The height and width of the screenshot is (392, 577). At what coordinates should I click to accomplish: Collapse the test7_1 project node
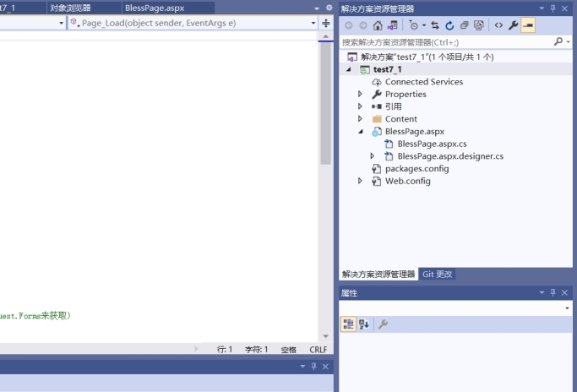[349, 69]
